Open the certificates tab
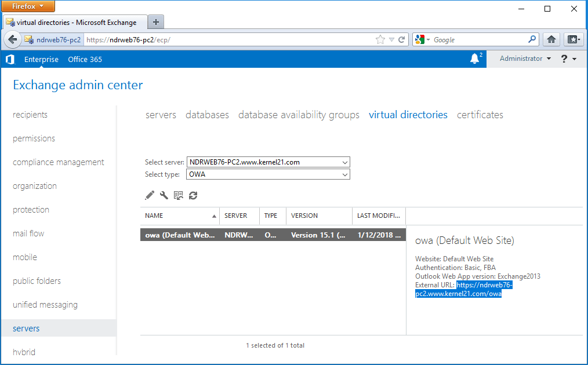The width and height of the screenshot is (588, 365). tap(480, 115)
